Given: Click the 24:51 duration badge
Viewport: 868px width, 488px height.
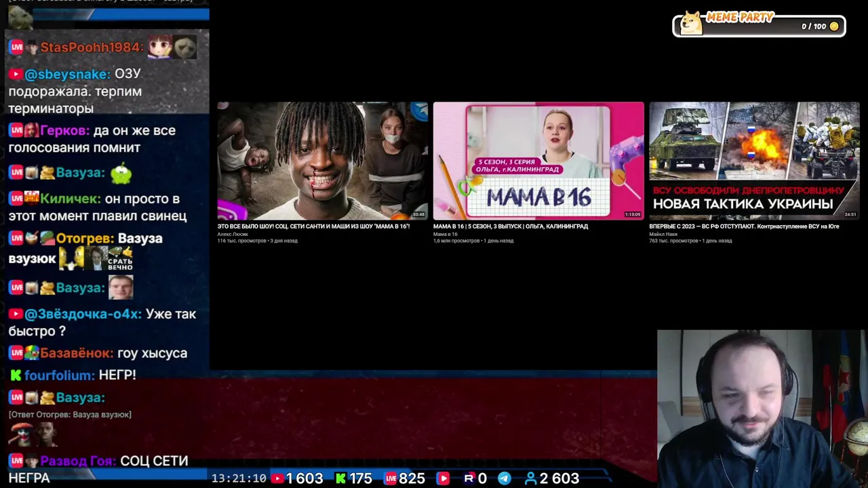Looking at the screenshot, I should coord(850,214).
